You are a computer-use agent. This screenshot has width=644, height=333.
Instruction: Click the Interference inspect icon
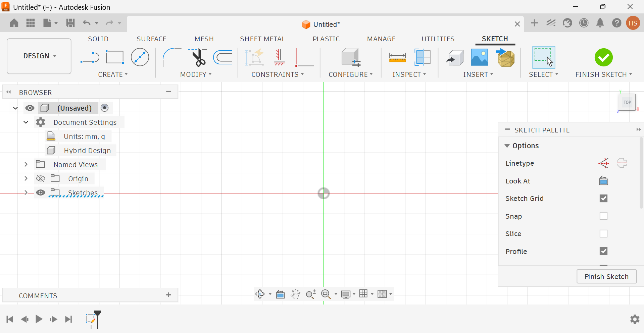(423, 57)
